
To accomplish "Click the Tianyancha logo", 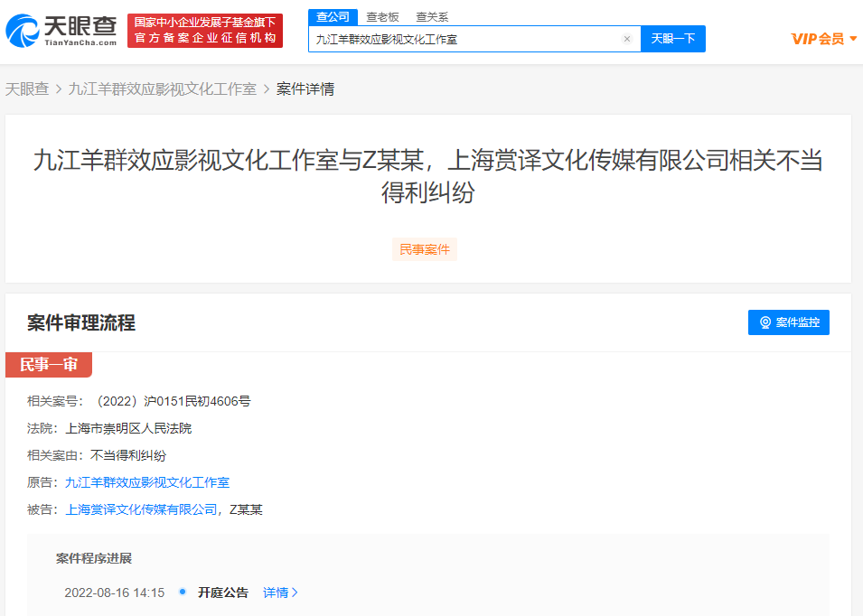I will (x=61, y=31).
